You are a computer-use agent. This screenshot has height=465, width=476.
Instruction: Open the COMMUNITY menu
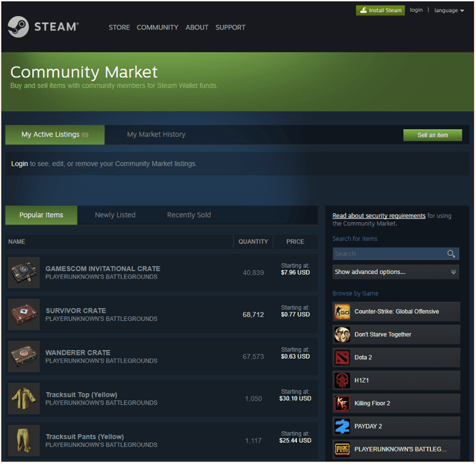(x=158, y=28)
